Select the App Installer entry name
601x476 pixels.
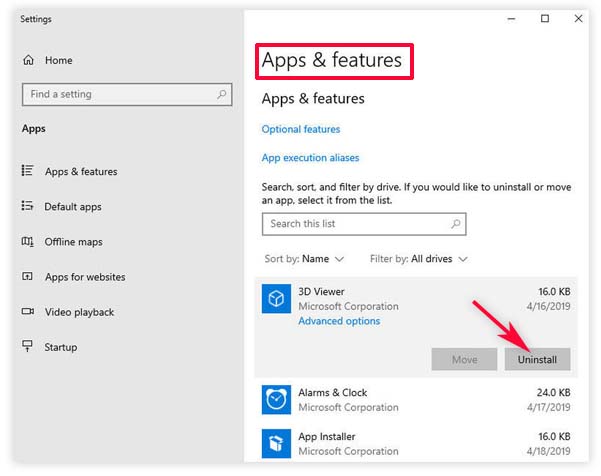[x=327, y=437]
